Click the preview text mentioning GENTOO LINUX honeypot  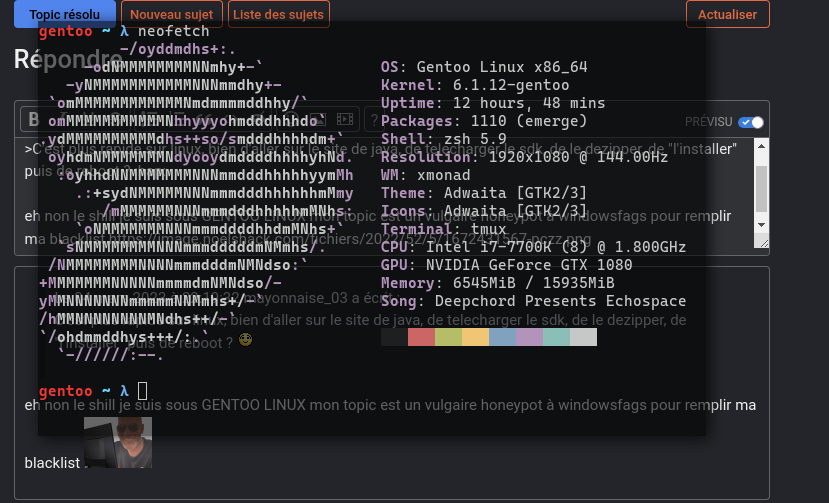[390, 405]
